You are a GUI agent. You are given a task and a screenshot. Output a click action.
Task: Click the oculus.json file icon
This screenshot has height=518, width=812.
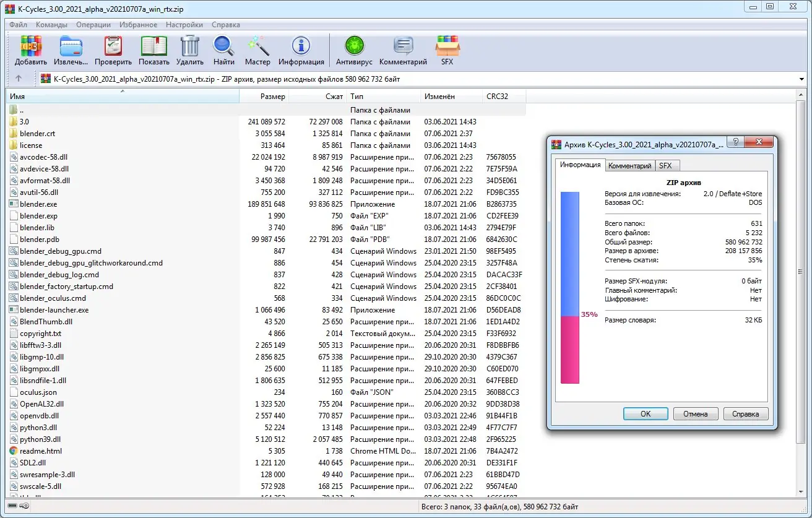[14, 392]
